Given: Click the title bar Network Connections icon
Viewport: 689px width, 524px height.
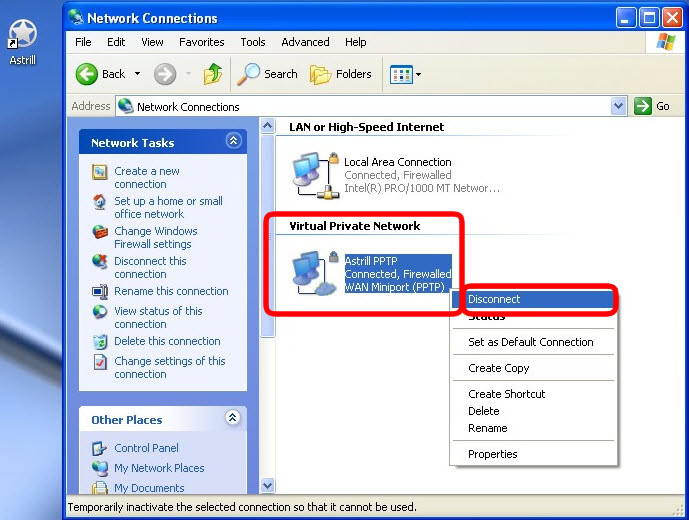Looking at the screenshot, I should click(x=76, y=17).
